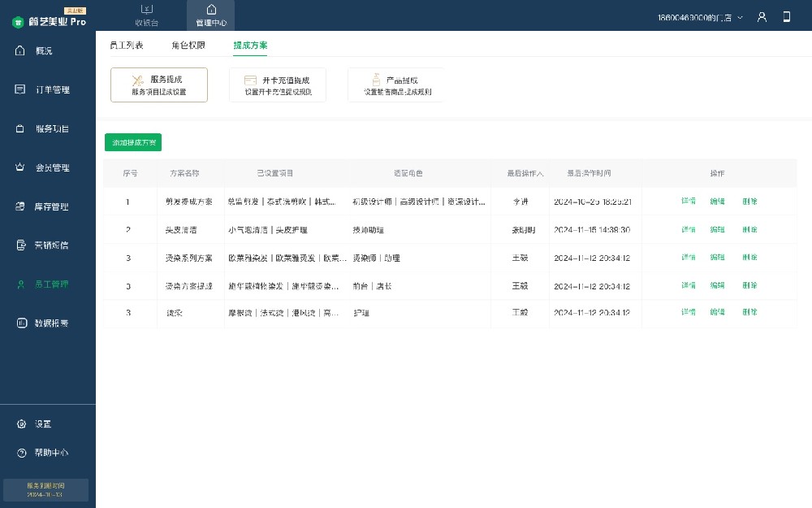View 详情 for the 前台｜店长 row

(x=689, y=285)
